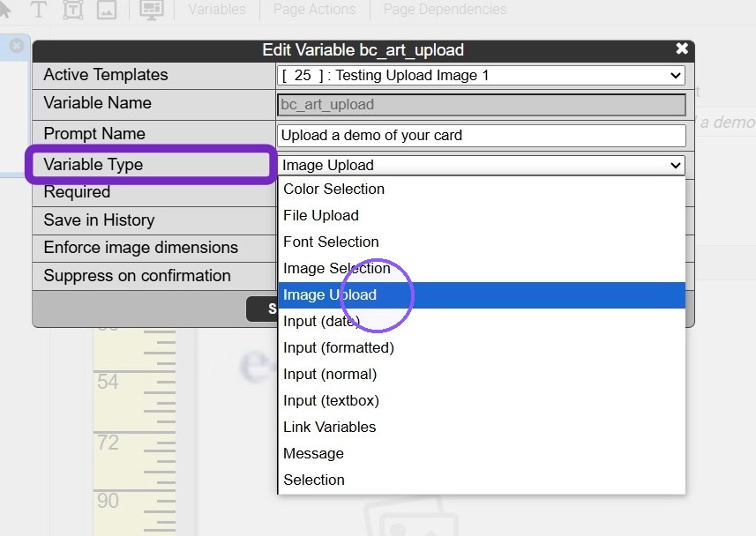The width and height of the screenshot is (756, 536).
Task: Click the Variable Type label
Action: tap(93, 164)
